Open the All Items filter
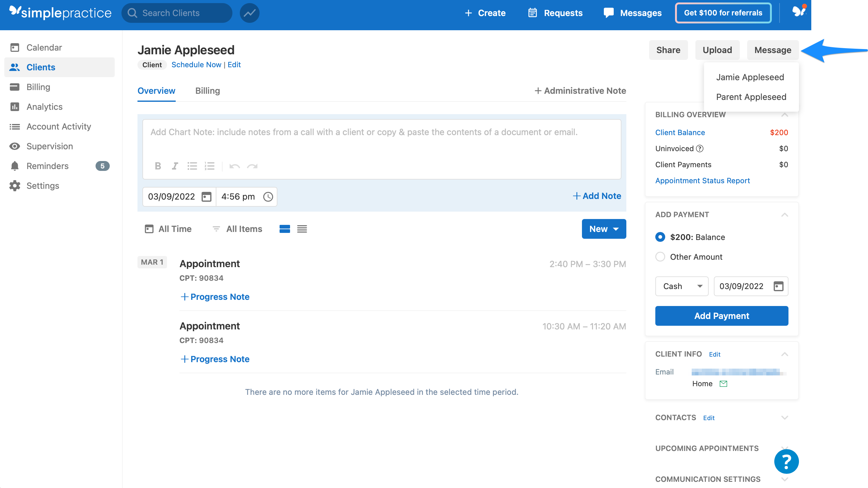 click(x=237, y=229)
